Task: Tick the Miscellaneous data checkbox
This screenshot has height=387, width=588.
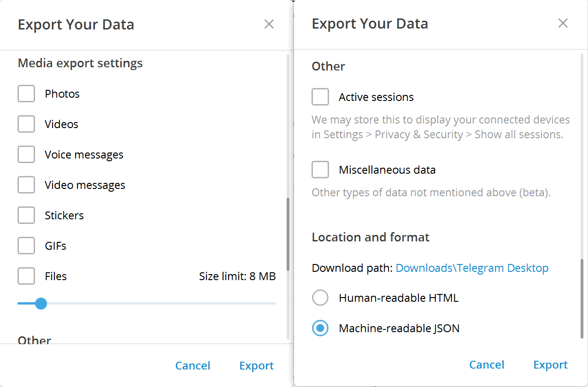Action: click(x=320, y=170)
